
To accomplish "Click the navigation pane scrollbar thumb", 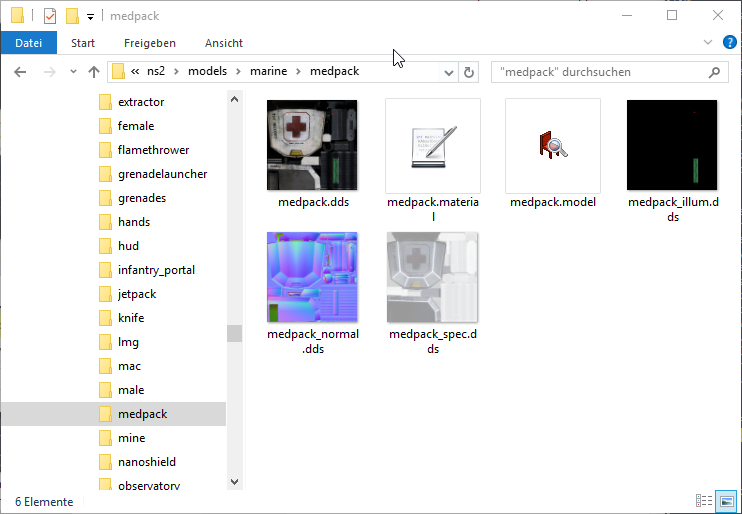I will (x=234, y=333).
